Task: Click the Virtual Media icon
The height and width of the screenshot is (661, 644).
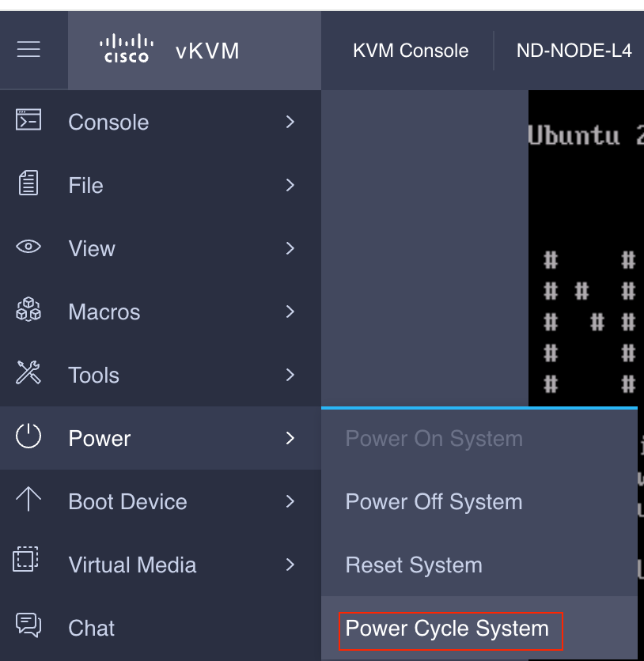Action: (26, 559)
